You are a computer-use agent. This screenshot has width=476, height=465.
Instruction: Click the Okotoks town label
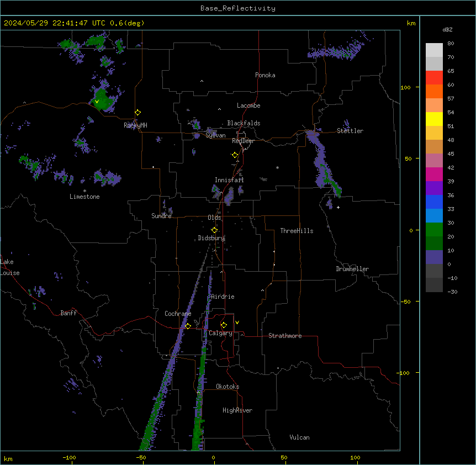(x=228, y=387)
